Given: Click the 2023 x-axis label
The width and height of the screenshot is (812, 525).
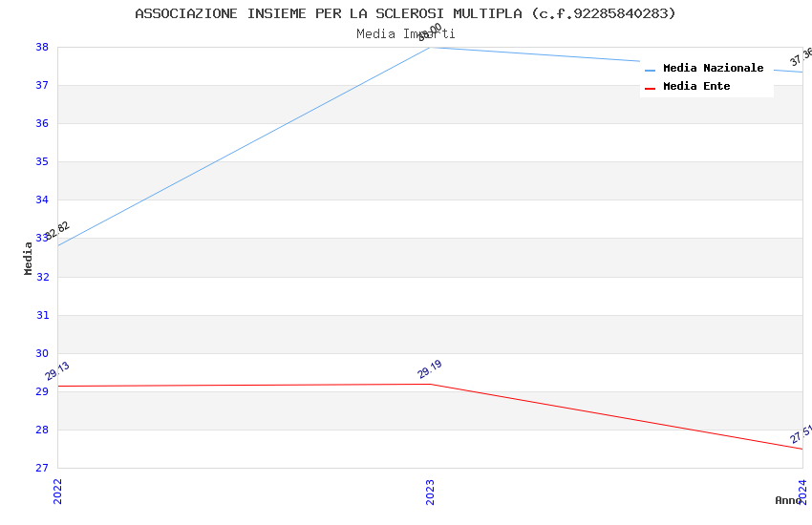Looking at the screenshot, I should (x=430, y=492).
